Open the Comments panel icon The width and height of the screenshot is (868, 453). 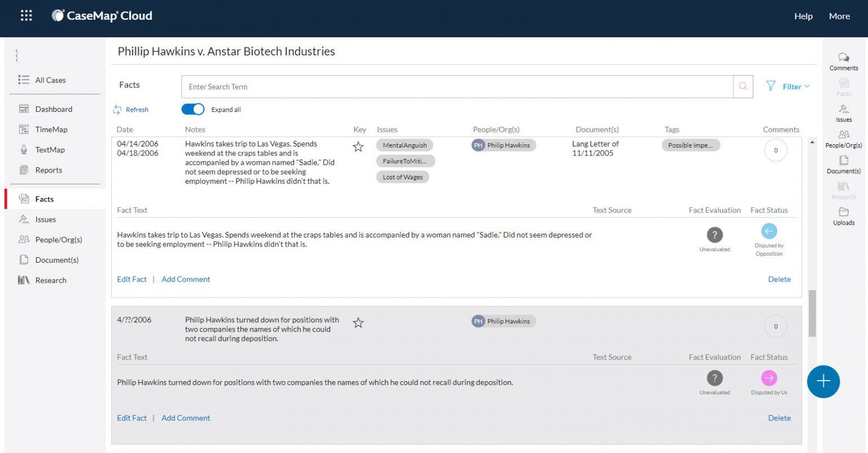pyautogui.click(x=843, y=58)
